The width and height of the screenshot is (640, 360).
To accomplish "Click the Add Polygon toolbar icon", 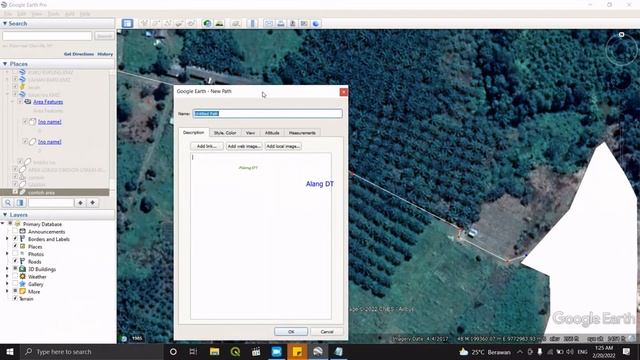I will (156, 23).
